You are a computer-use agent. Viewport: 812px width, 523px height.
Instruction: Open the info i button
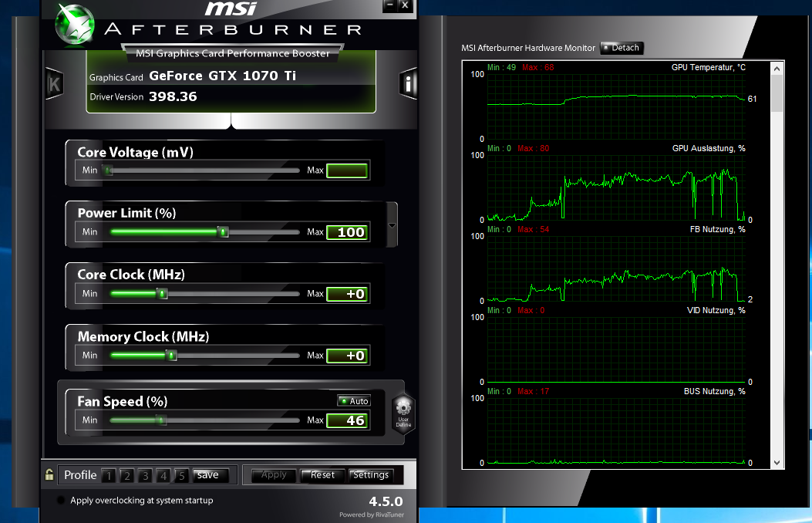pos(408,83)
